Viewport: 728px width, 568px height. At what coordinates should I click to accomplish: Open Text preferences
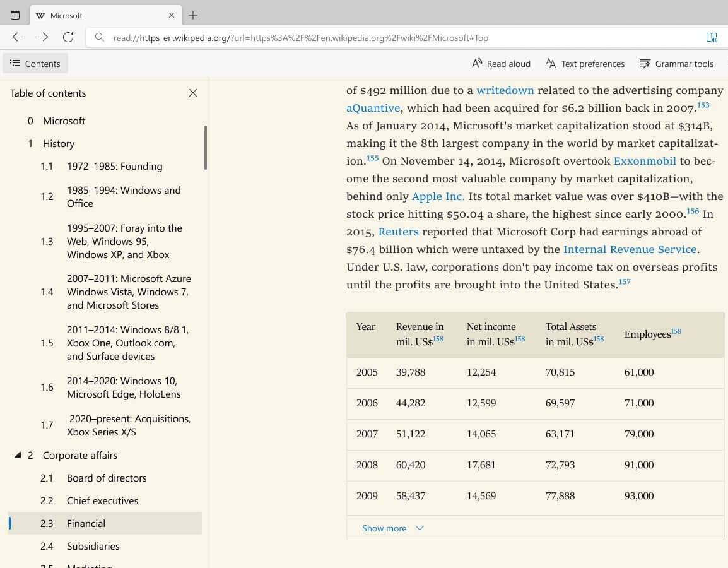585,64
